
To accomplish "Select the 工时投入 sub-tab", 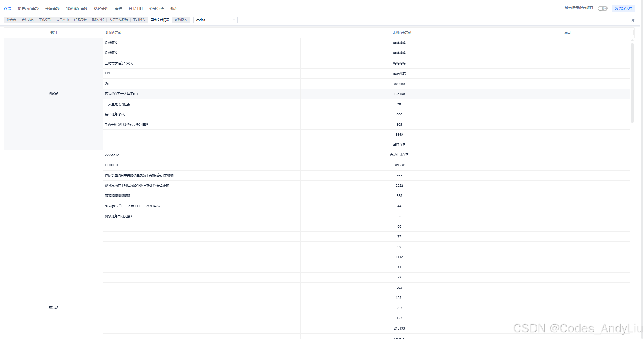I will tap(139, 20).
